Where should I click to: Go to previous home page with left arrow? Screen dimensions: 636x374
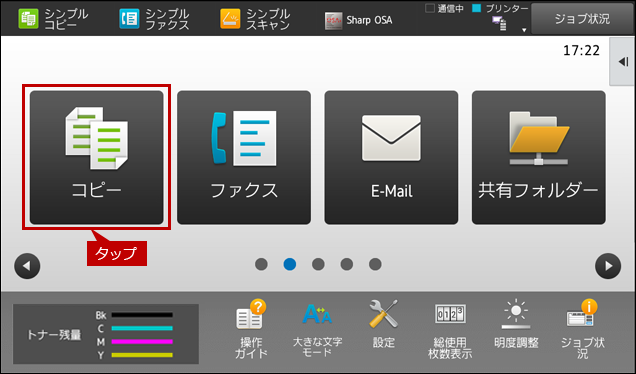click(27, 266)
